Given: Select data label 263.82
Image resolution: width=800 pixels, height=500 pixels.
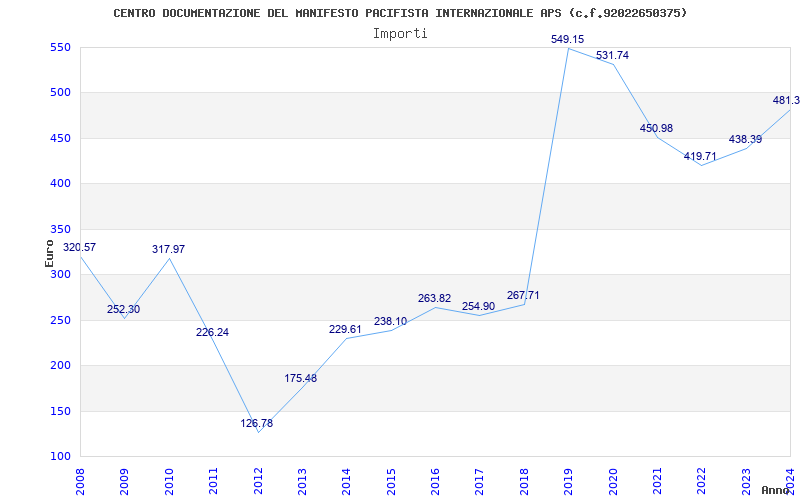Looking at the screenshot, I should pyautogui.click(x=434, y=298).
